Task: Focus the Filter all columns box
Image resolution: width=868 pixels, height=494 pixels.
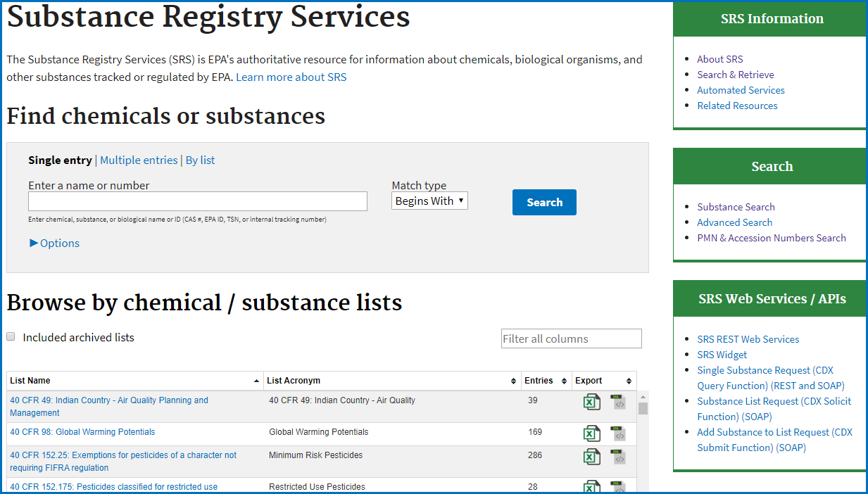Action: tap(571, 338)
